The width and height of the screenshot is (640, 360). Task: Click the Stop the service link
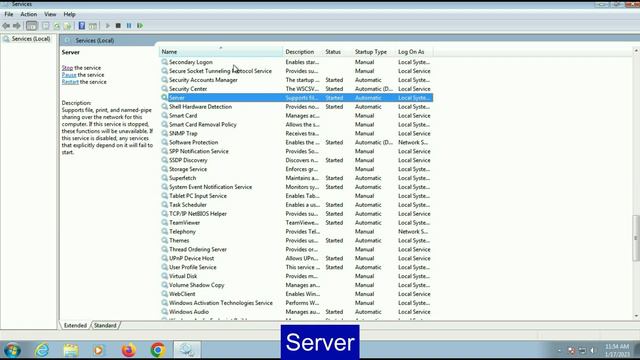(67, 68)
